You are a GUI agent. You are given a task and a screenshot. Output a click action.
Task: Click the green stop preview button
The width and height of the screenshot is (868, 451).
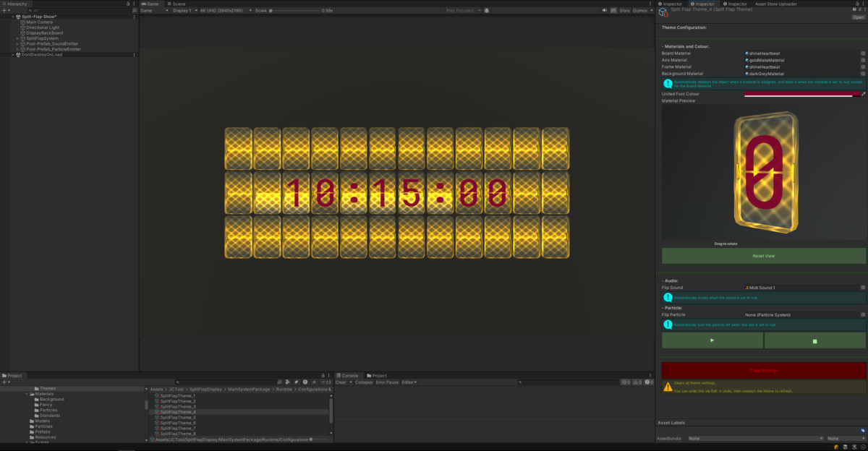[x=815, y=340]
